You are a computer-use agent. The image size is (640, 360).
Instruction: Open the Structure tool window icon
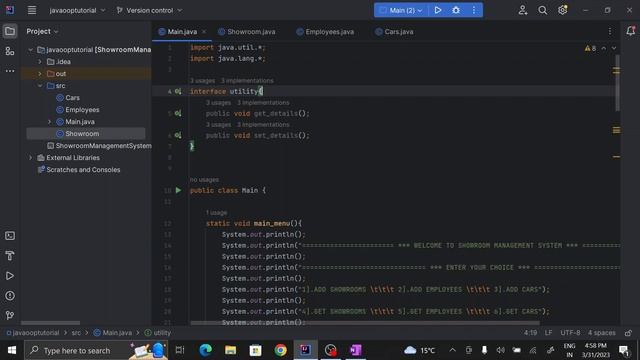click(10, 51)
